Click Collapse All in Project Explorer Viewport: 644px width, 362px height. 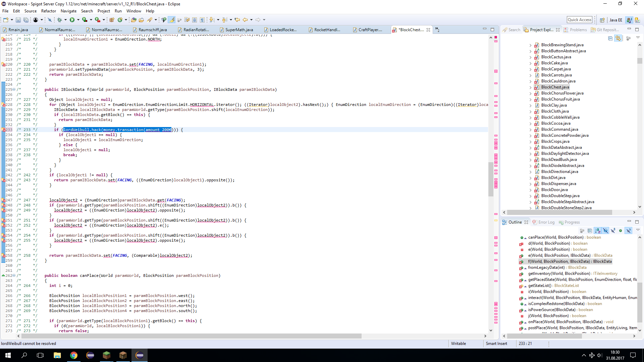pos(610,39)
